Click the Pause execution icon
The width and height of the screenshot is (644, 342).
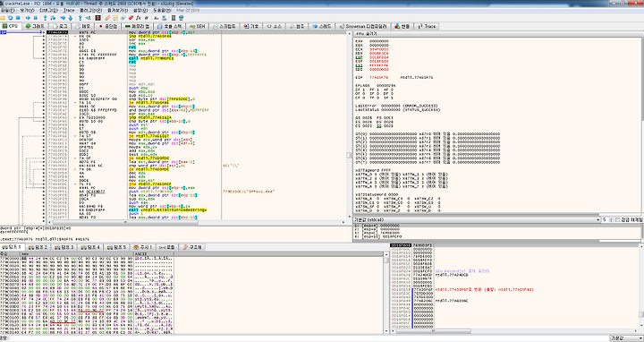point(35,18)
